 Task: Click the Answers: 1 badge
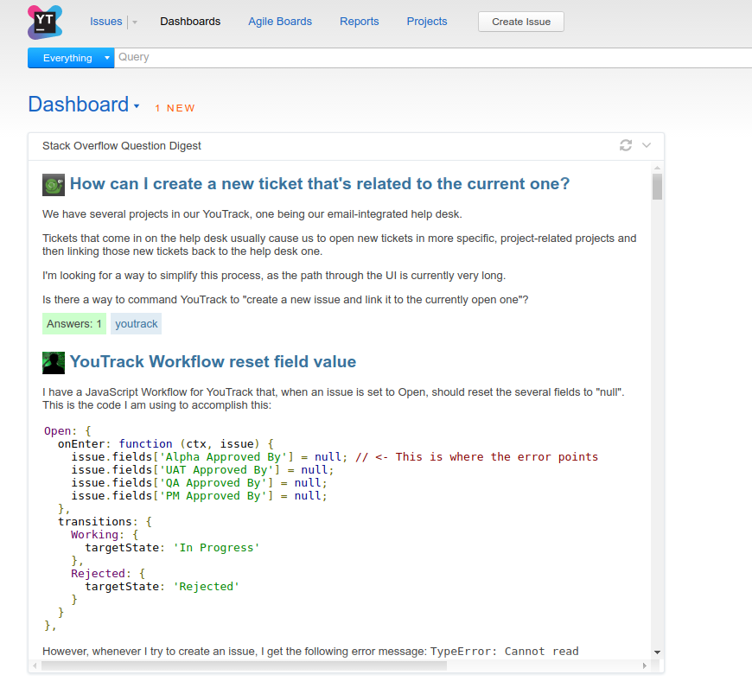click(x=74, y=323)
